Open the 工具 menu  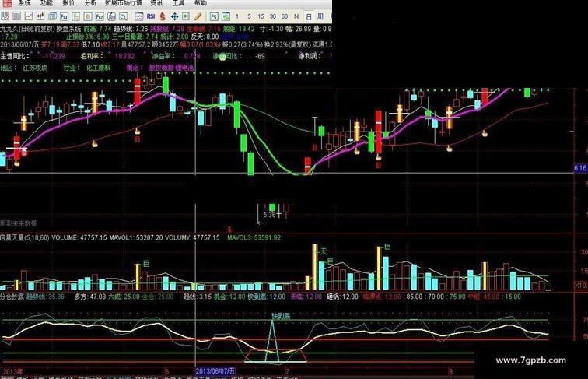coord(178,3)
